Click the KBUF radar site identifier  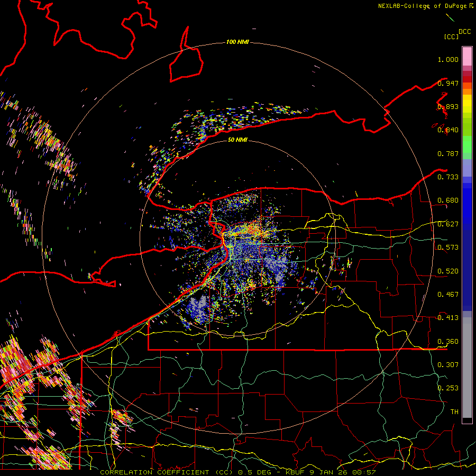coord(296,472)
